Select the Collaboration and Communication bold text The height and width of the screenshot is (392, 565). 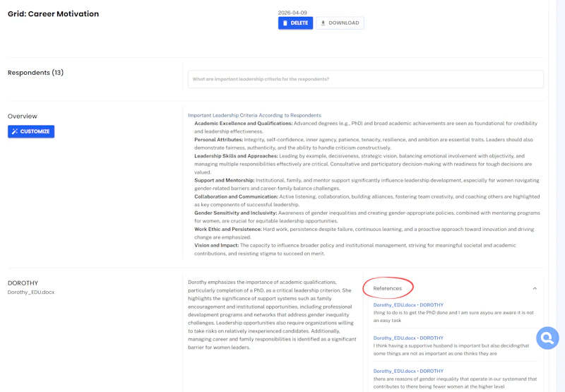236,197
